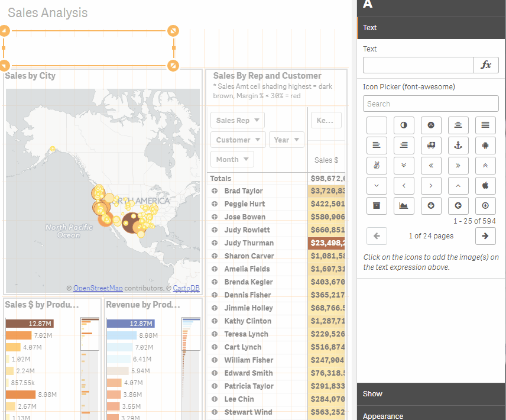The image size is (506, 420).
Task: Choose the angle-double-right icon
Action: 458,165
